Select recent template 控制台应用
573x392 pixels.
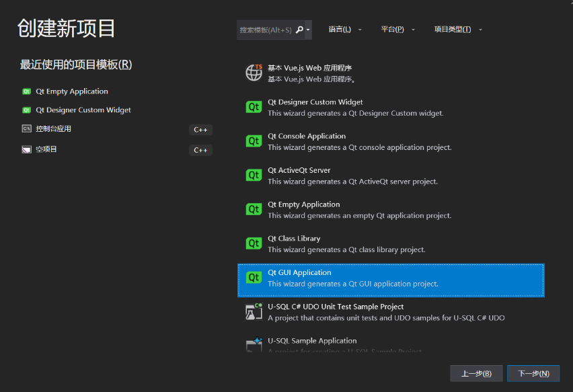(53, 128)
